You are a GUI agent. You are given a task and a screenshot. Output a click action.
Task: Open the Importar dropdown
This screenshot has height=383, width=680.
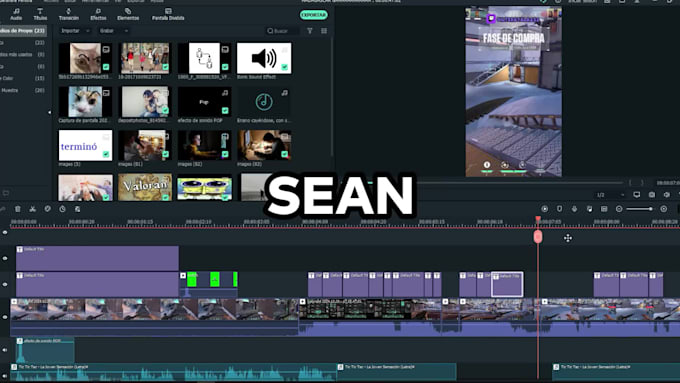[75, 31]
